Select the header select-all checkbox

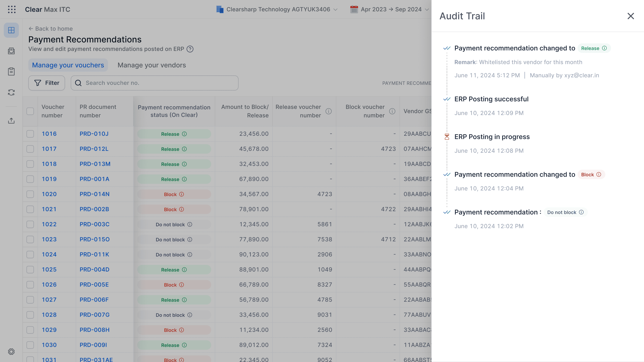pos(30,111)
